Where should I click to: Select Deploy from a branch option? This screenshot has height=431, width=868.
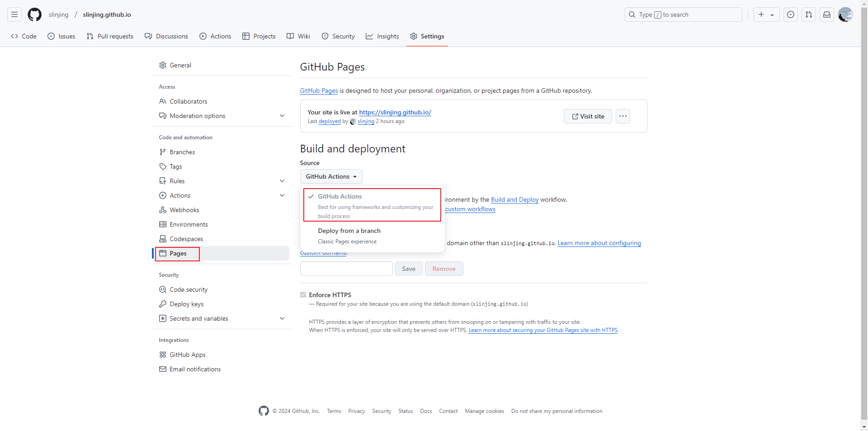click(x=372, y=236)
